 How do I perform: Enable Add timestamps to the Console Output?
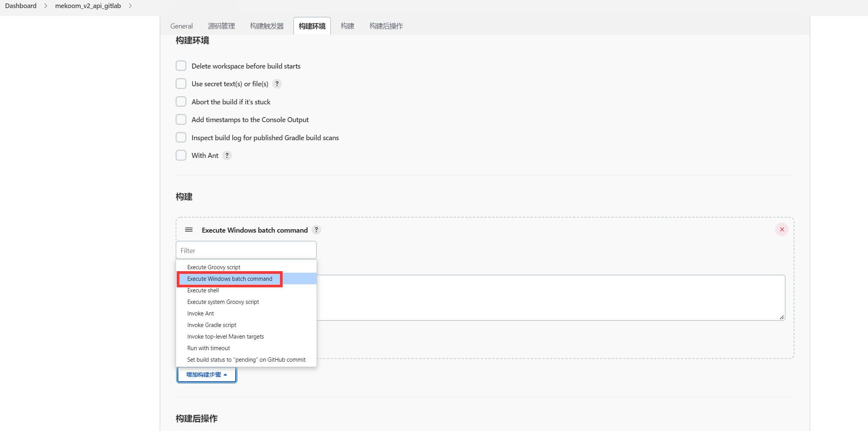181,119
